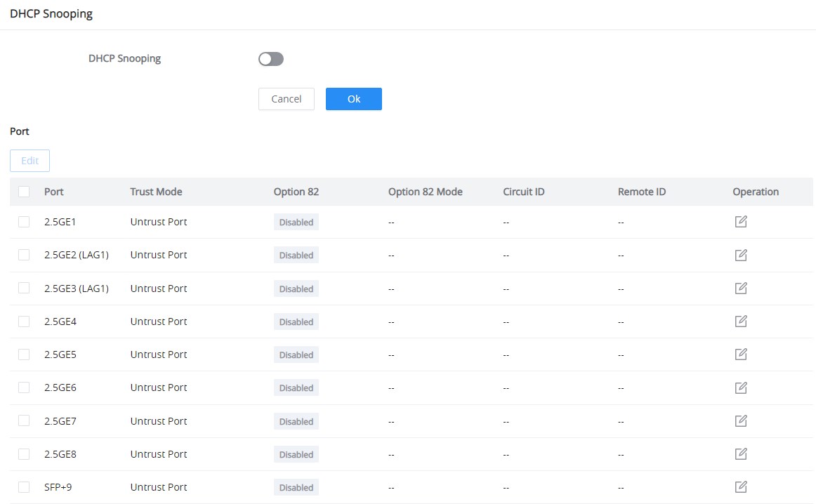Check the box next to 2.5GE6
816x504 pixels.
coord(24,387)
